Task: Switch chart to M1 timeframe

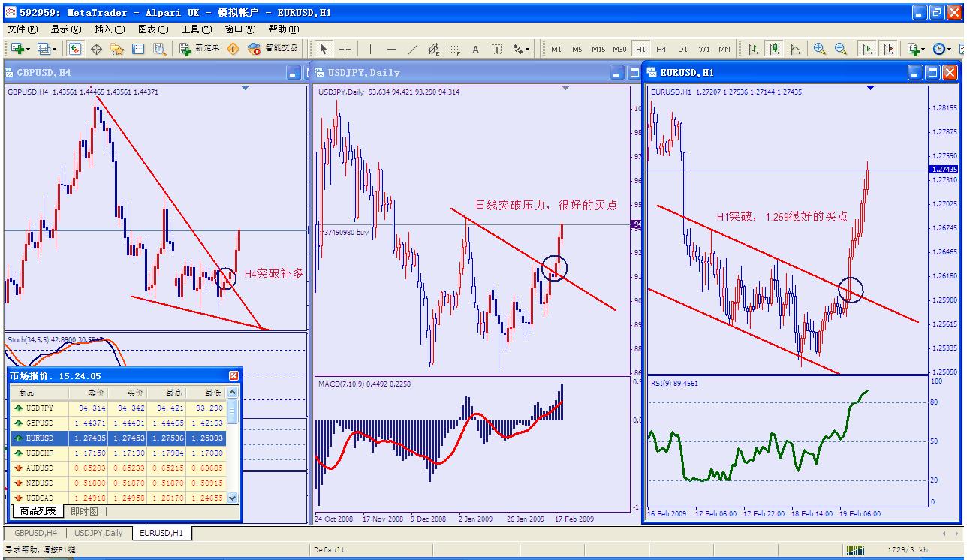Action: (x=556, y=49)
